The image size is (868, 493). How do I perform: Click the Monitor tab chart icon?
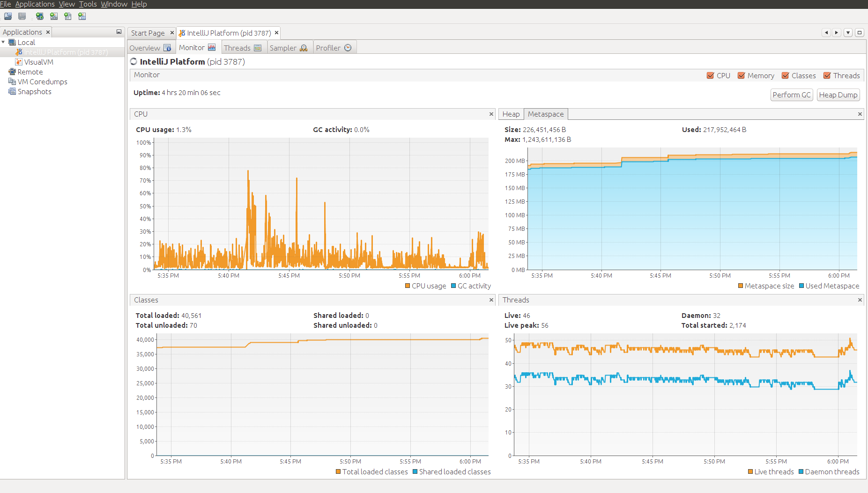[x=212, y=47]
